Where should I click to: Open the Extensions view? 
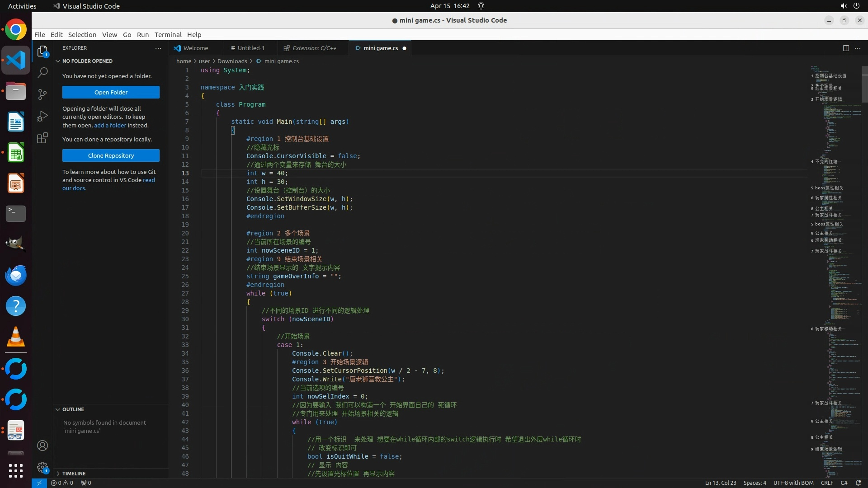[x=42, y=138]
